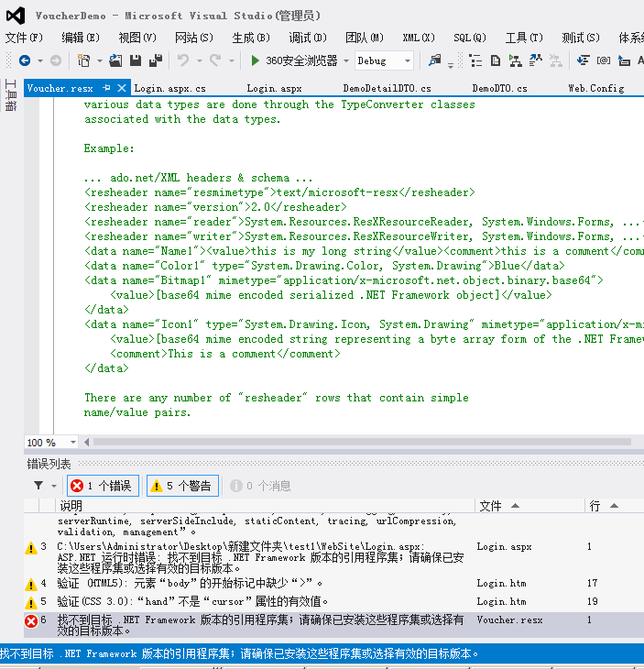The image size is (644, 669).
Task: Click the Undo arrow icon
Action: click(183, 60)
